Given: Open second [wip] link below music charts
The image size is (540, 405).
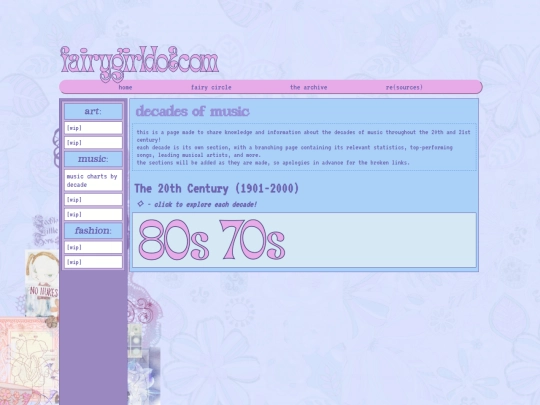Looking at the screenshot, I should pos(93,215).
